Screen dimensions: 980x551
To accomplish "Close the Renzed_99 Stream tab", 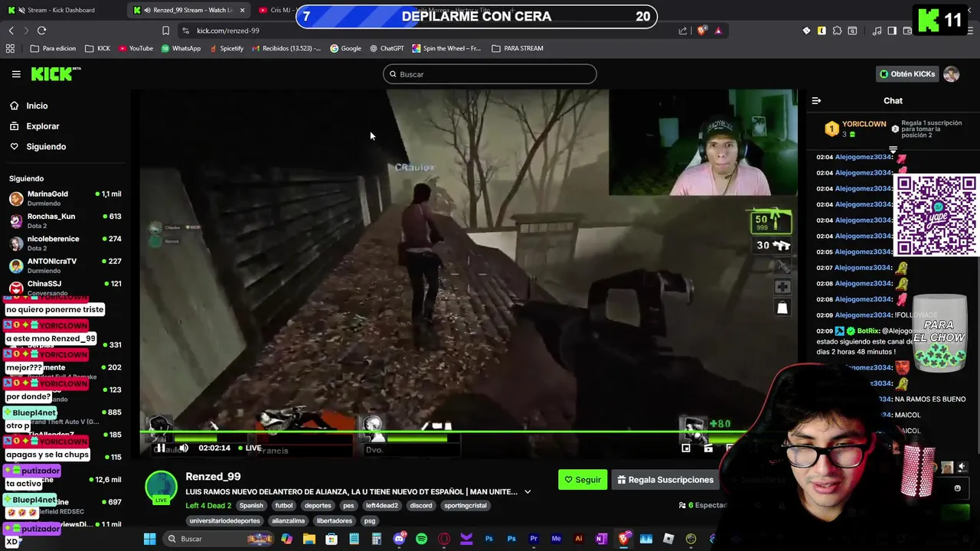I will click(243, 10).
